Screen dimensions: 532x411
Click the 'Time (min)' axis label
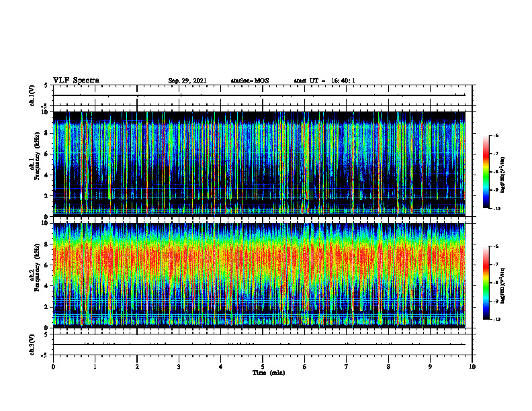point(269,373)
